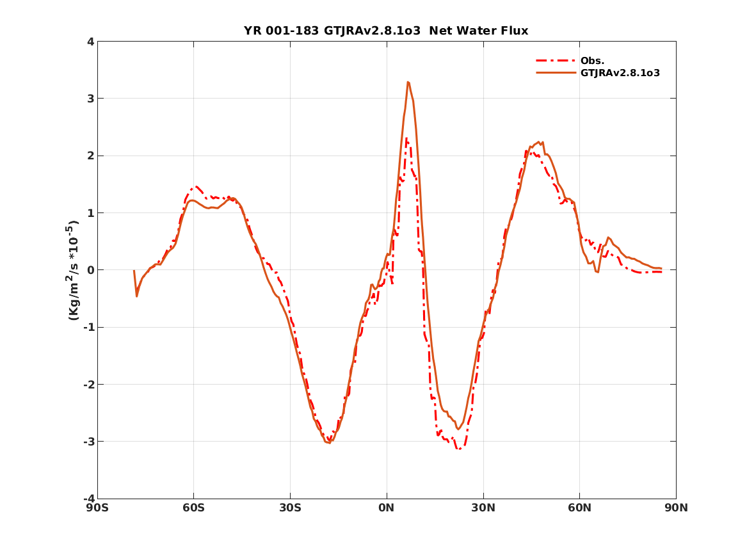The height and width of the screenshot is (560, 747).
Task: Click the orange curve's trough near 18S
Action: click(x=329, y=442)
